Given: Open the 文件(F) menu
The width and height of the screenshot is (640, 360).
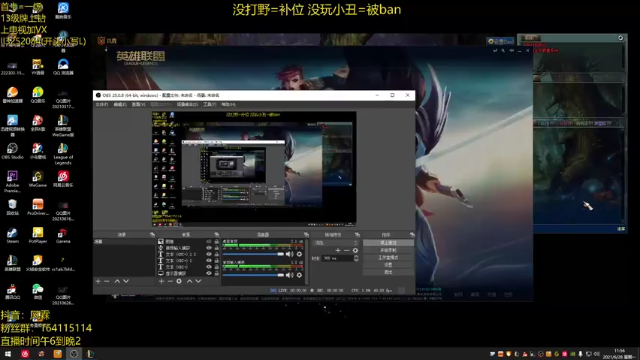Looking at the screenshot, I should [x=102, y=104].
